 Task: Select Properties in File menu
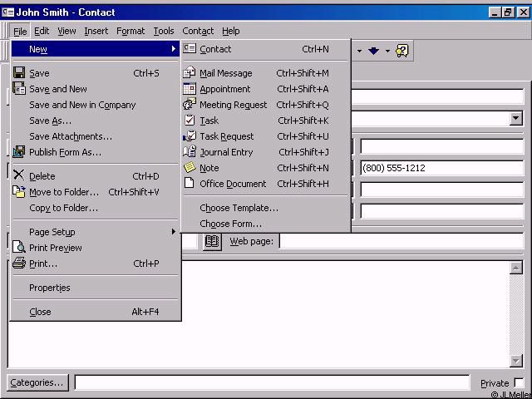(96, 288)
